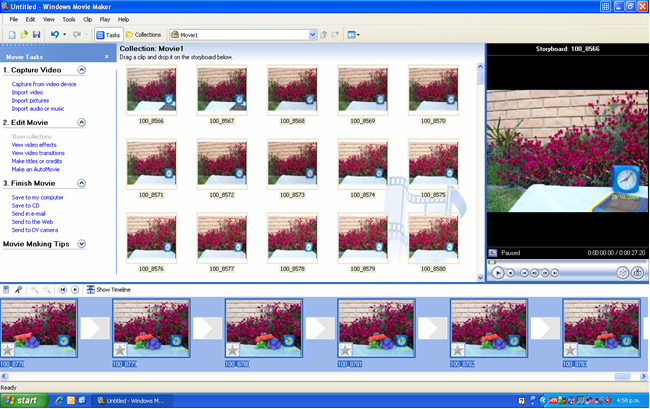
Task: Open the Edit menu
Action: point(30,19)
